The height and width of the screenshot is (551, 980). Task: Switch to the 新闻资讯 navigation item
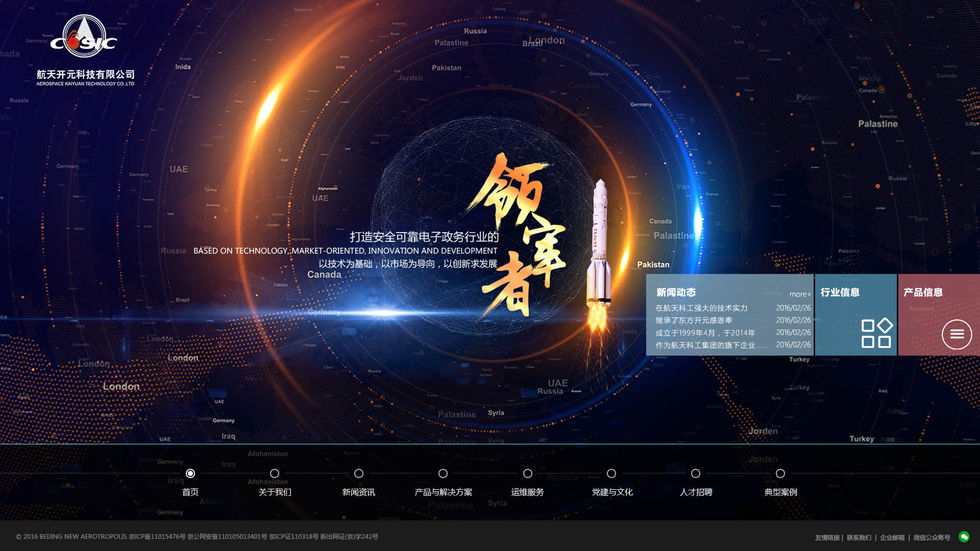click(x=359, y=492)
